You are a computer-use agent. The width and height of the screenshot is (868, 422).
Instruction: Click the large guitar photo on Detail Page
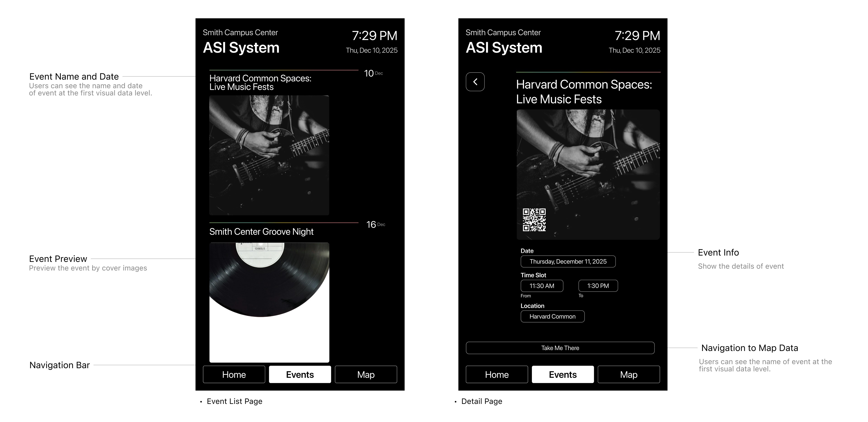pos(588,175)
